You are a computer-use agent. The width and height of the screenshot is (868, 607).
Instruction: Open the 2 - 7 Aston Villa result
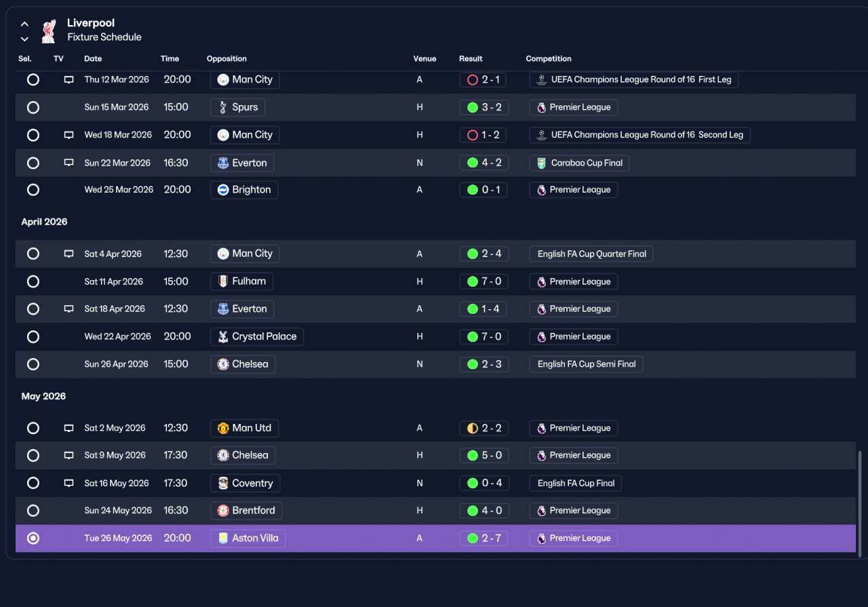pos(483,539)
